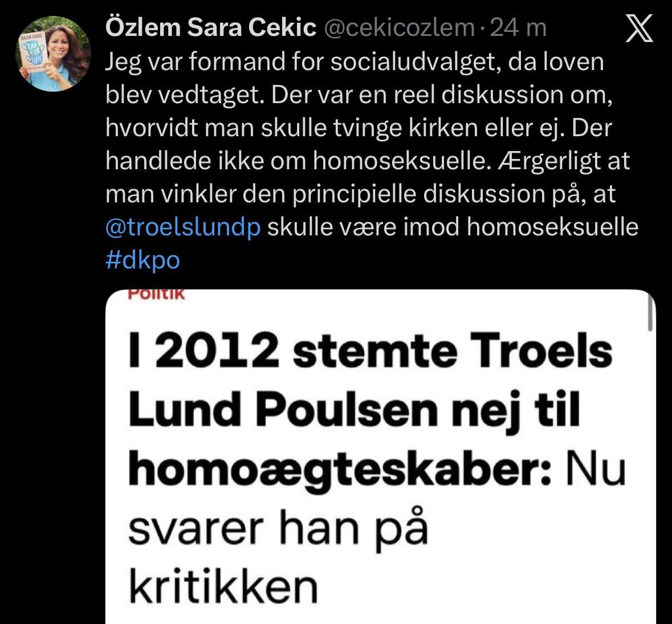Click the display name Özlem Sara Cekic
The height and width of the screenshot is (624, 672).
(211, 28)
